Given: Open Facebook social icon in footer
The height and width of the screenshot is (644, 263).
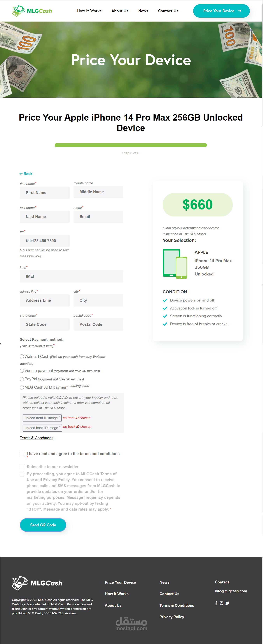Looking at the screenshot, I should click(x=216, y=603).
